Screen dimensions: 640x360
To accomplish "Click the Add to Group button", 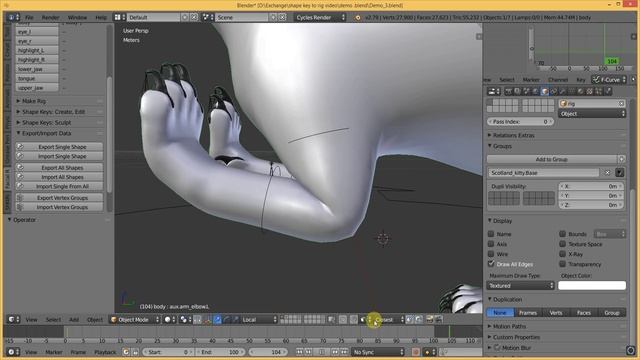I will pos(551,159).
